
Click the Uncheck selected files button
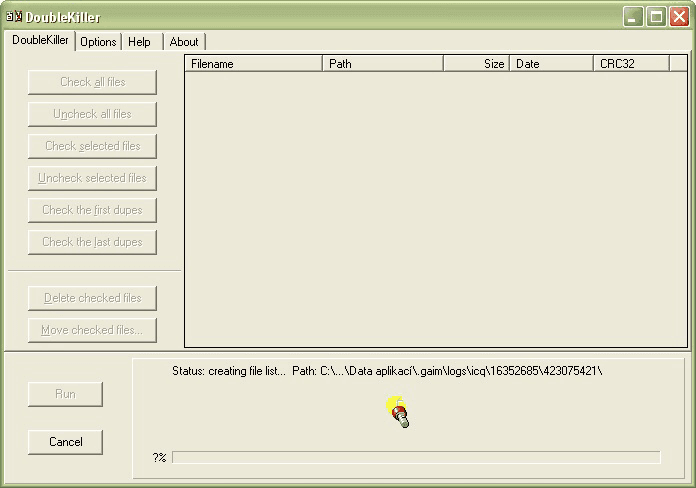coord(92,178)
